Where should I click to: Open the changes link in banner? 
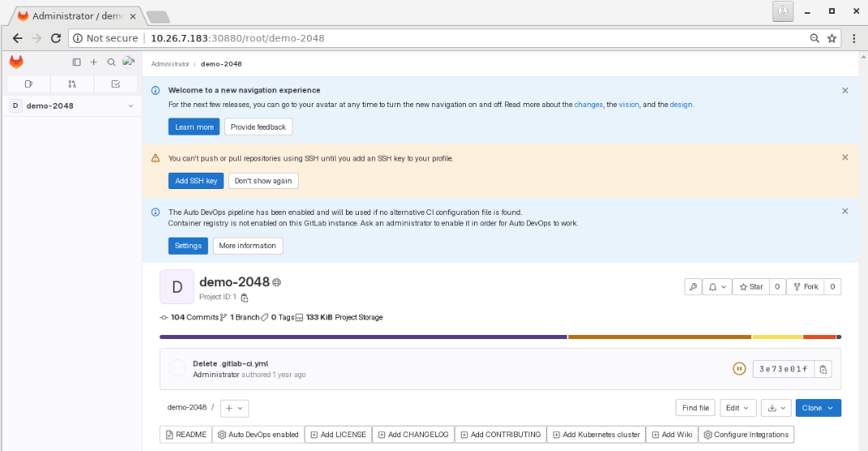(x=589, y=105)
